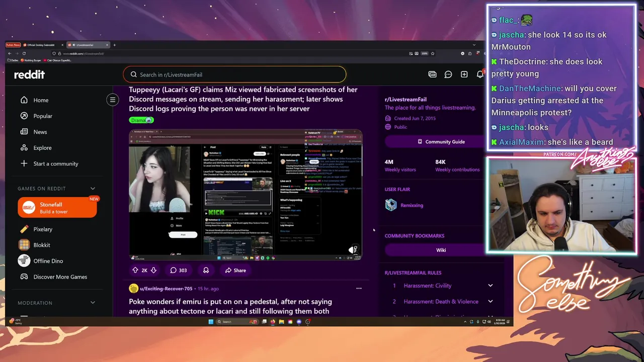Open Firefox from the taskbar
Screen dimensions: 644x362
273,322
